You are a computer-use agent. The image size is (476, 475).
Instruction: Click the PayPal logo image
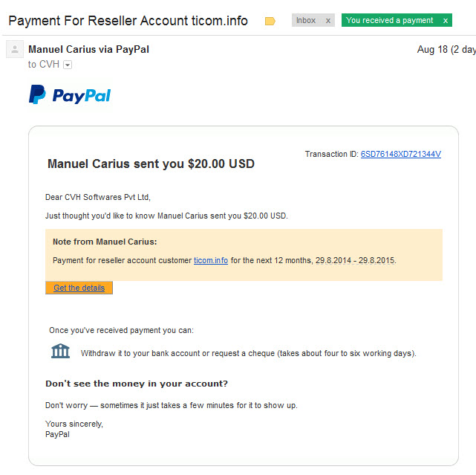pyautogui.click(x=70, y=94)
